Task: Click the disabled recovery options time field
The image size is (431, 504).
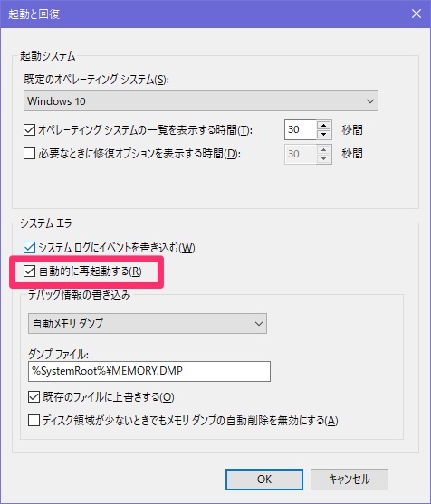Action: click(301, 154)
